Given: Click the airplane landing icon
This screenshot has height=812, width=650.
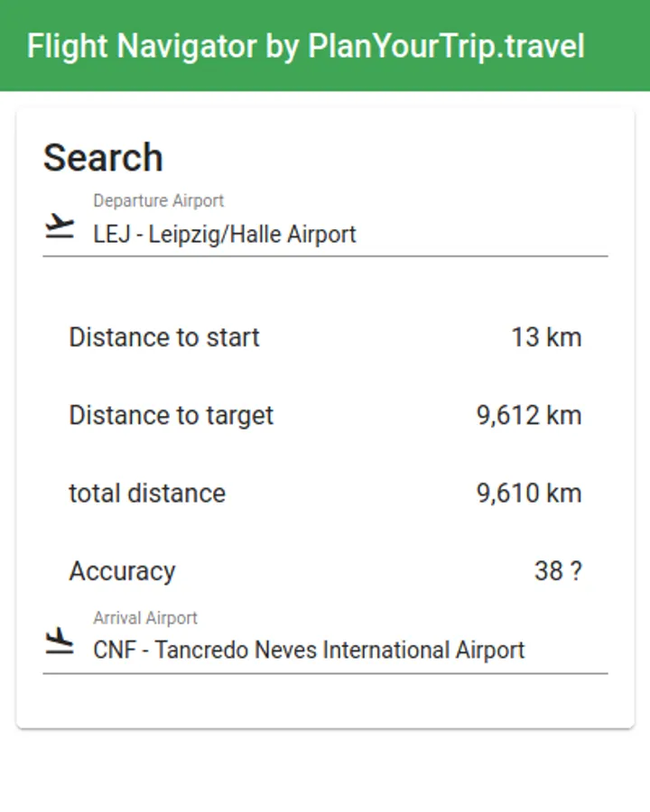Looking at the screenshot, I should [60, 641].
